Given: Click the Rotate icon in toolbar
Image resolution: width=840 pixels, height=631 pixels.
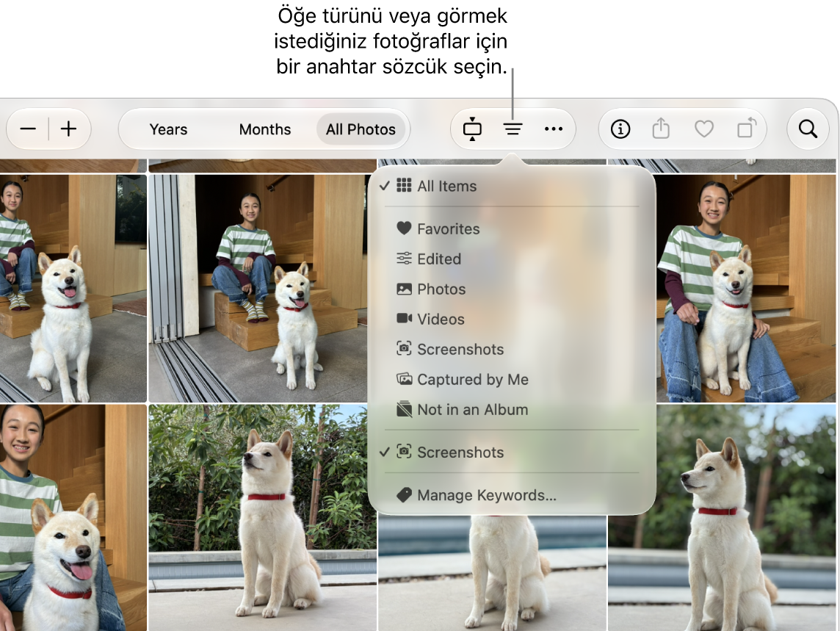Looking at the screenshot, I should tap(746, 129).
